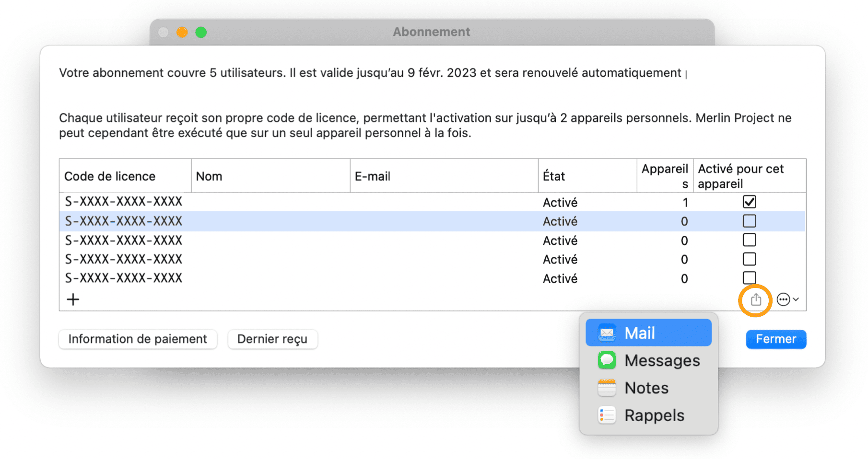Click the Rappels checklist icon
This screenshot has height=459, width=868.
pyautogui.click(x=607, y=415)
